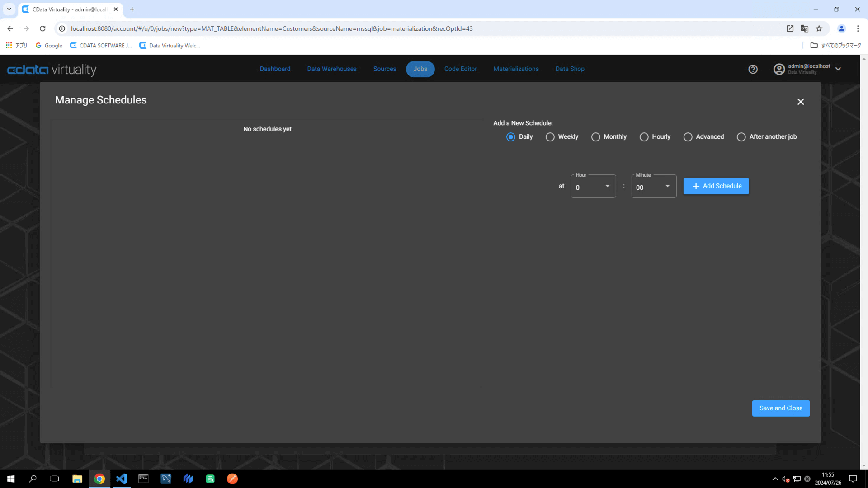The width and height of the screenshot is (868, 488).
Task: Click the translate page icon in address bar
Action: (804, 28)
